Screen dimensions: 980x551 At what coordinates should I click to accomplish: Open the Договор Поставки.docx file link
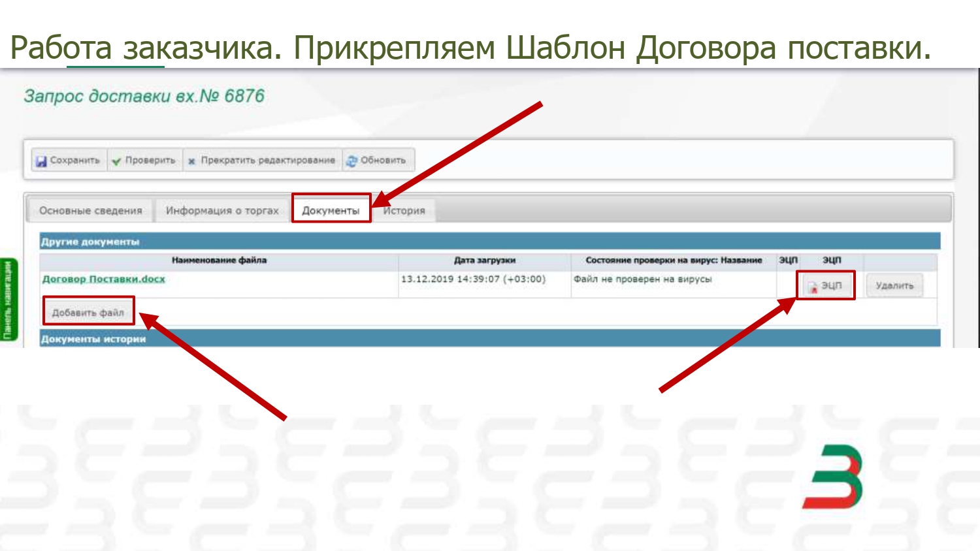103,279
